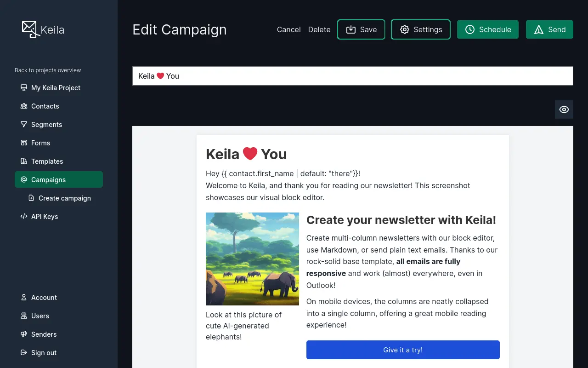This screenshot has height=368, width=588.
Task: Click the elephants image caption text
Action: click(x=244, y=326)
